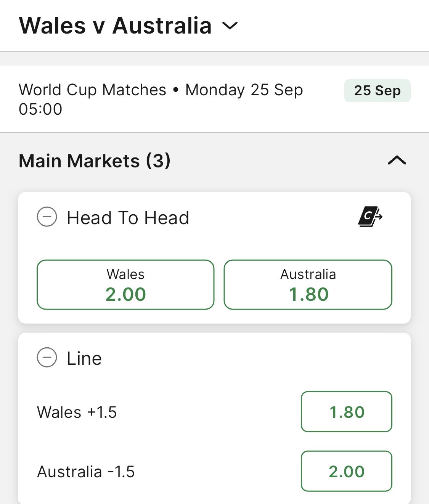Image resolution: width=429 pixels, height=504 pixels.
Task: Tap the Wales v Australia title text
Action: pyautogui.click(x=115, y=26)
